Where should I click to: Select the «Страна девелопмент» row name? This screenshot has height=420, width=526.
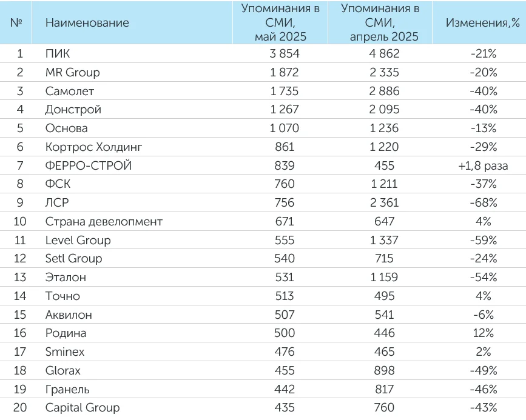[104, 222]
